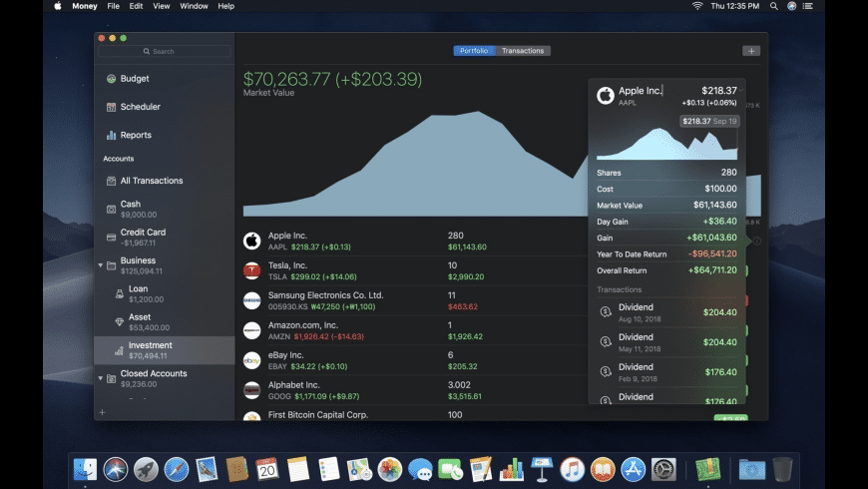868x489 pixels.
Task: Click the May 11, 2018 dividend icon
Action: tap(606, 342)
